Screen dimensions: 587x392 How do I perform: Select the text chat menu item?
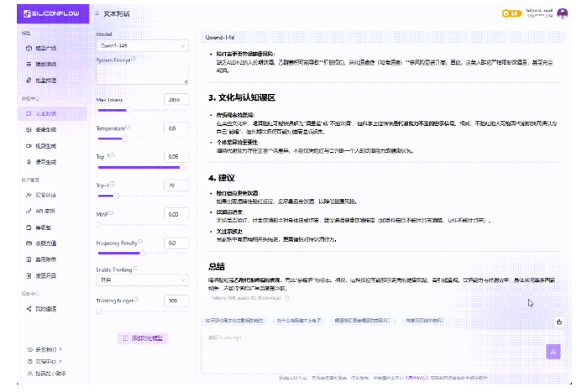coord(45,112)
